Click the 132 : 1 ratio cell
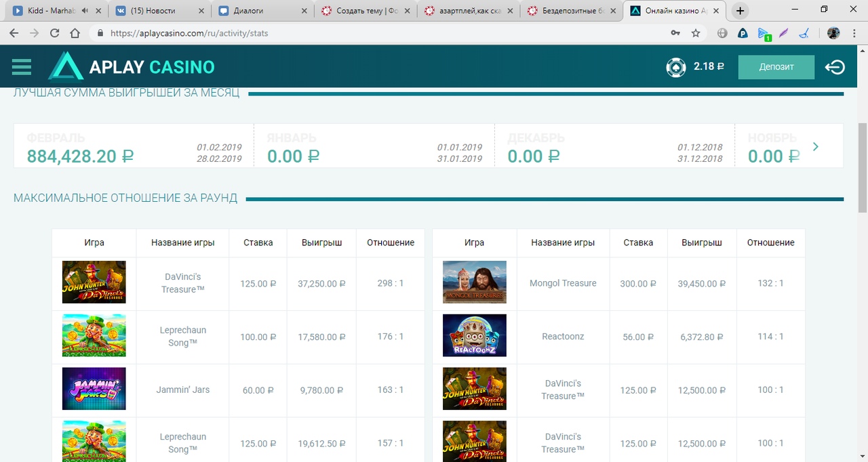 click(x=770, y=283)
